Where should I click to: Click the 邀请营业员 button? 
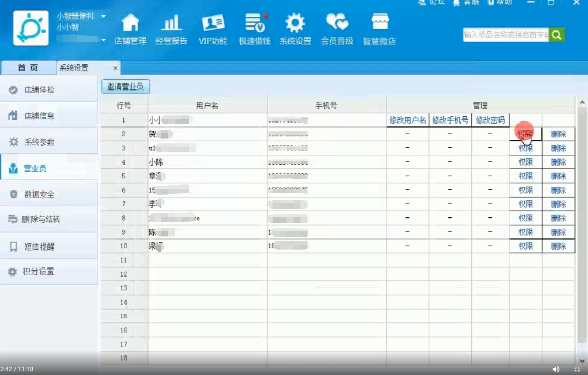(125, 87)
